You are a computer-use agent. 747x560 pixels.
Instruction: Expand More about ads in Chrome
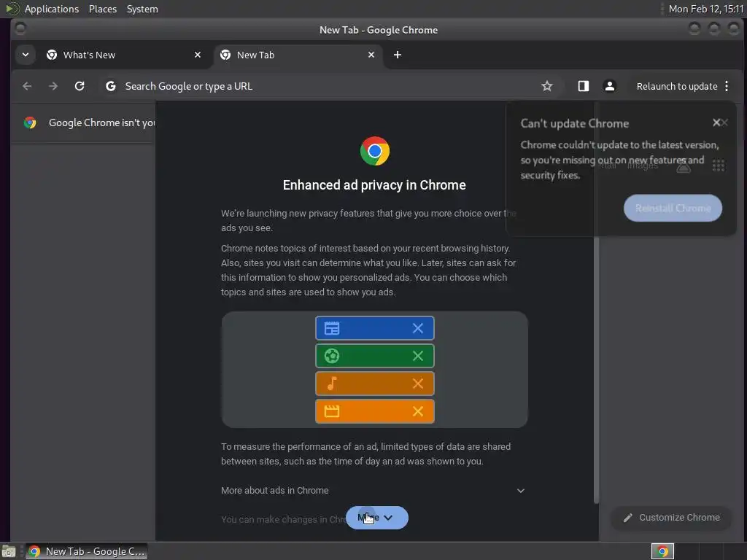pyautogui.click(x=374, y=491)
